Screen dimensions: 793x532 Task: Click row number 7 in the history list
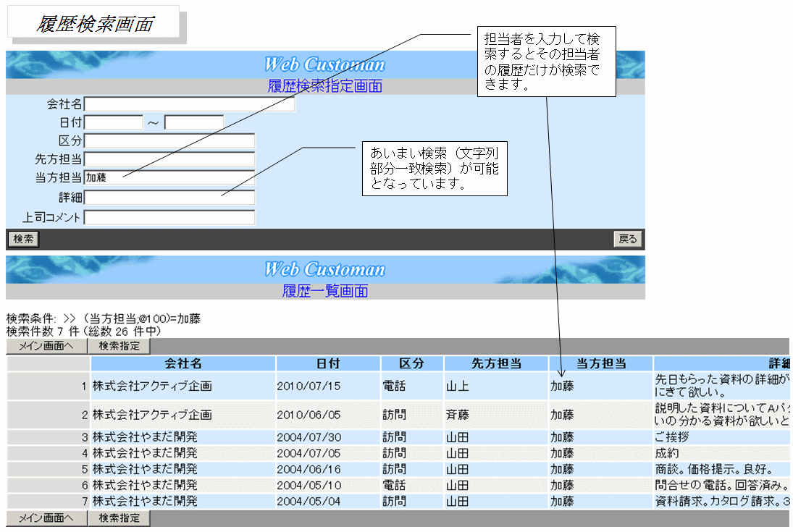tap(84, 502)
